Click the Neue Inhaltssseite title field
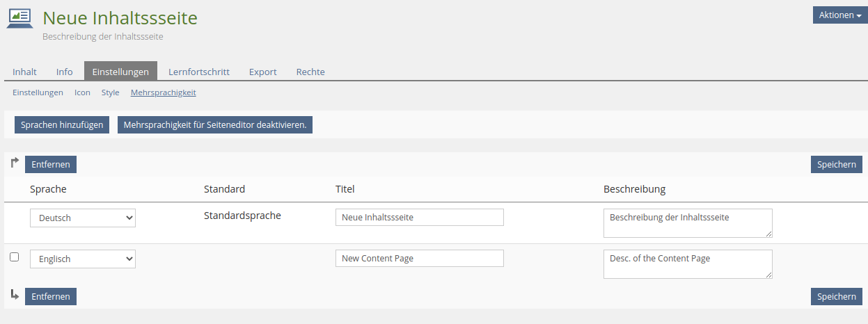This screenshot has height=324, width=868. [x=419, y=218]
